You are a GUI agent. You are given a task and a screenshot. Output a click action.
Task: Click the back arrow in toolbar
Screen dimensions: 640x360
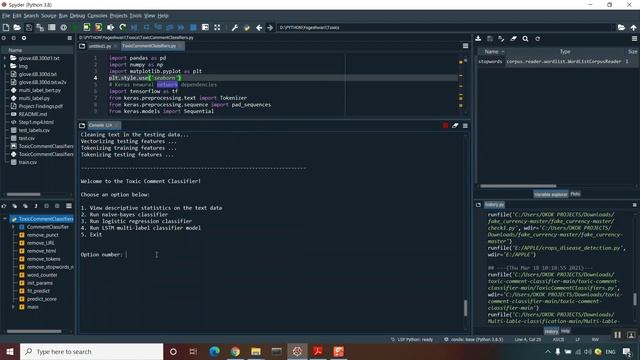coord(259,27)
